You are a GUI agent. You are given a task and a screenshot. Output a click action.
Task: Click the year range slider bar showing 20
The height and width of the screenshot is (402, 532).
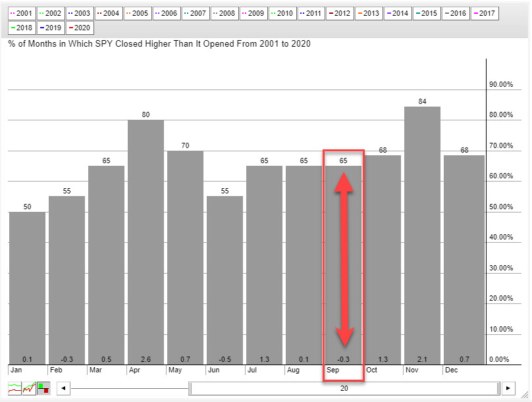(x=344, y=388)
